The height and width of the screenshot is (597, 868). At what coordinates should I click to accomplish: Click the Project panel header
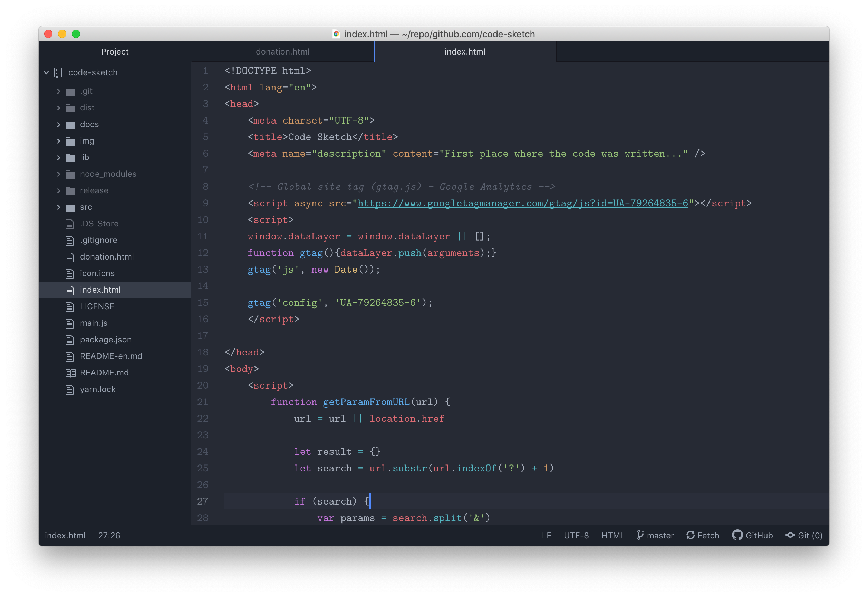[x=115, y=52]
